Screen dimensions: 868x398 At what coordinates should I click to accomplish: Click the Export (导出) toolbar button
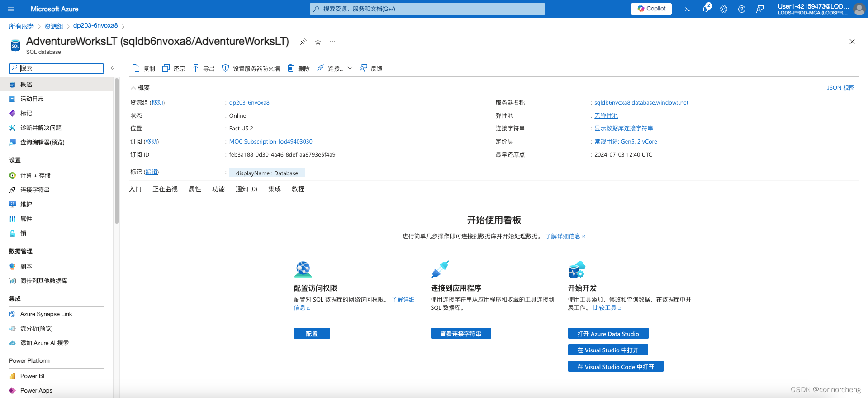click(x=204, y=68)
